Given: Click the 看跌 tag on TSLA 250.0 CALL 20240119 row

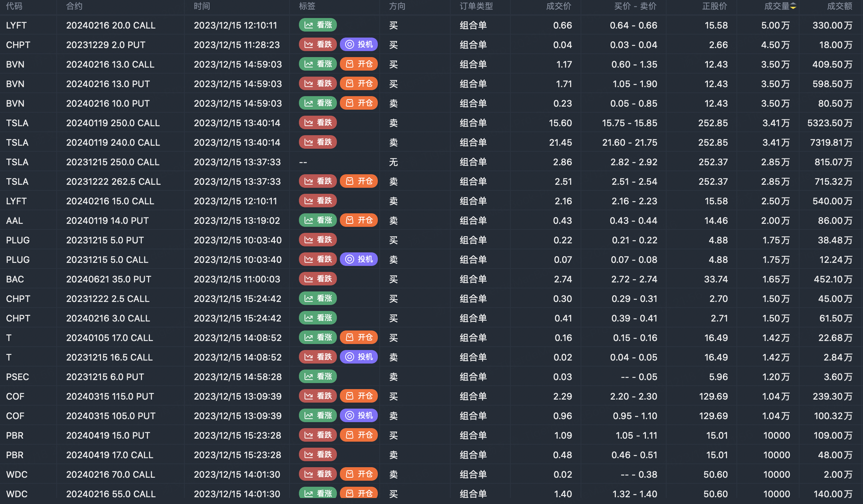Looking at the screenshot, I should 318,123.
